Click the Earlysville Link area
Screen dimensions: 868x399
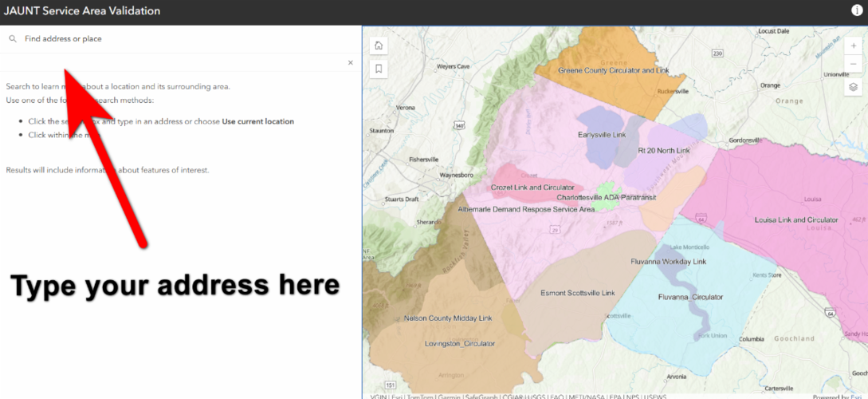click(602, 135)
